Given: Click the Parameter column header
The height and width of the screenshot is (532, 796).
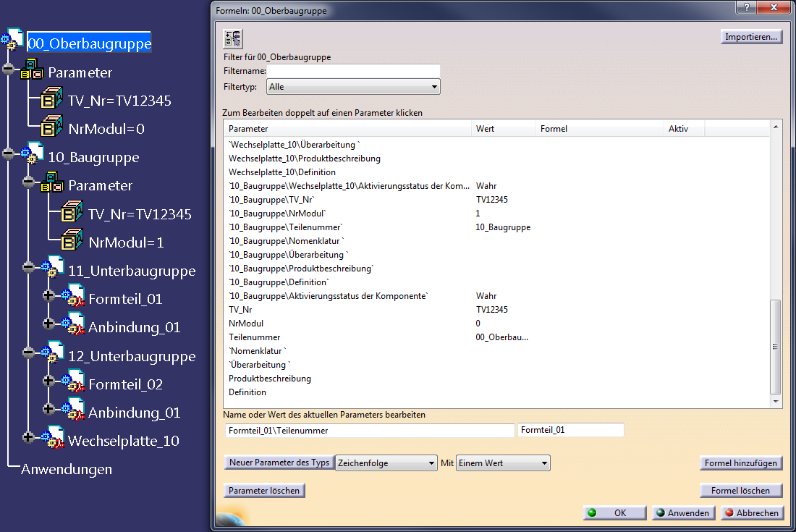Looking at the screenshot, I should click(x=348, y=129).
